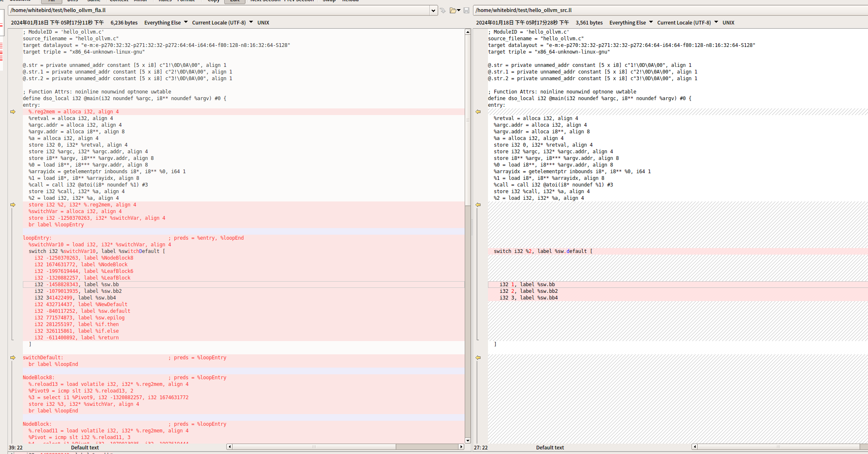Click copy-to-left arrow near right pane switch section

coord(478,205)
